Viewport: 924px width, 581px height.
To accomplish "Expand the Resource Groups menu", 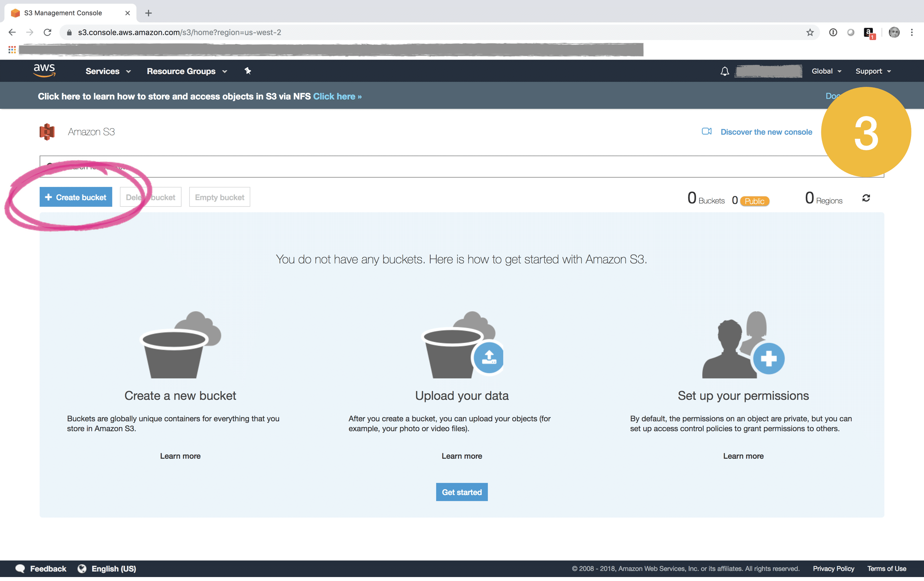I will click(187, 71).
